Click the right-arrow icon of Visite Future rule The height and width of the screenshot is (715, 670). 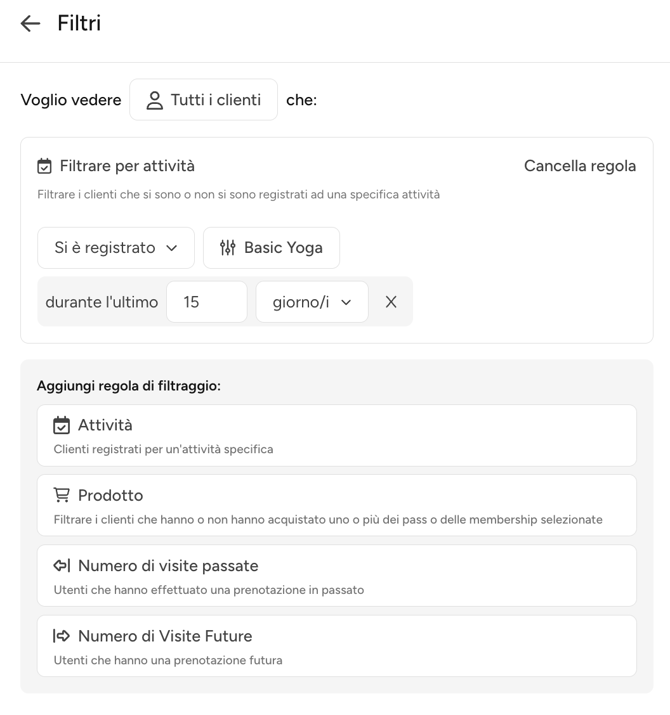[61, 636]
